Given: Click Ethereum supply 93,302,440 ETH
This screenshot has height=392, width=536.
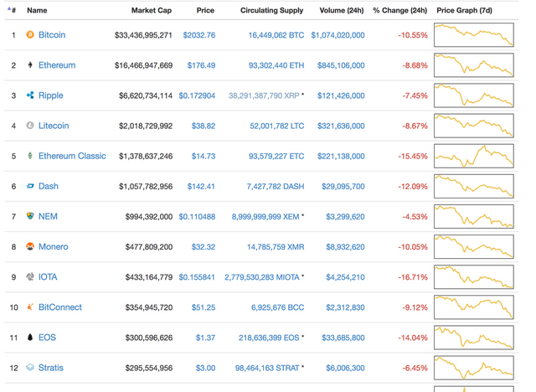Looking at the screenshot, I should [x=276, y=65].
